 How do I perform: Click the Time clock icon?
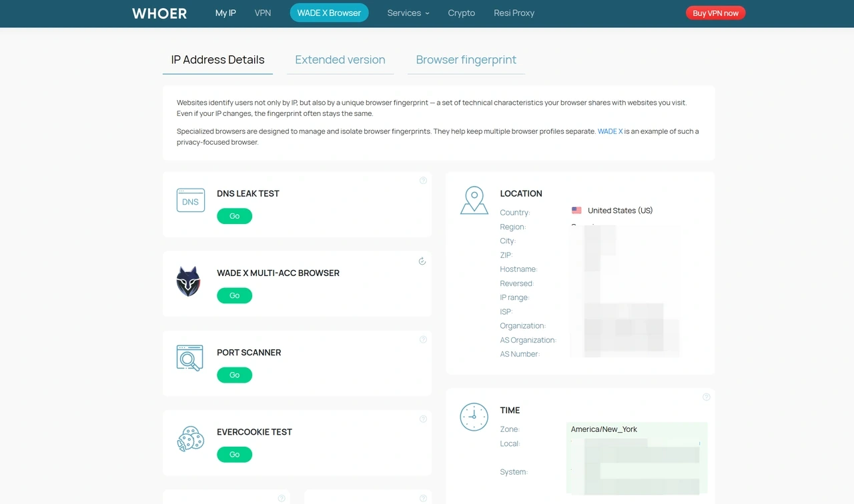point(474,417)
